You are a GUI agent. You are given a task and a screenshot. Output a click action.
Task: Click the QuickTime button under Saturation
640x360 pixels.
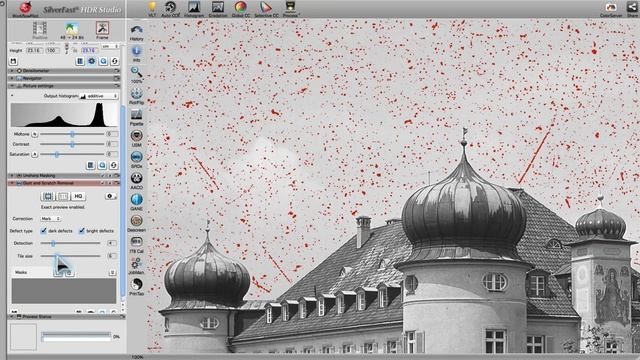pyautogui.click(x=102, y=165)
